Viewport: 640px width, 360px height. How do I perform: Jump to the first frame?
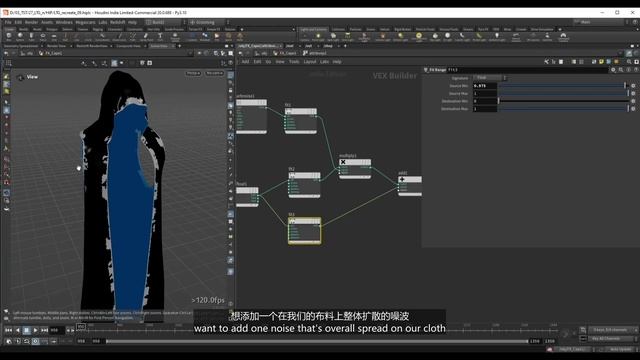[x=9, y=330]
